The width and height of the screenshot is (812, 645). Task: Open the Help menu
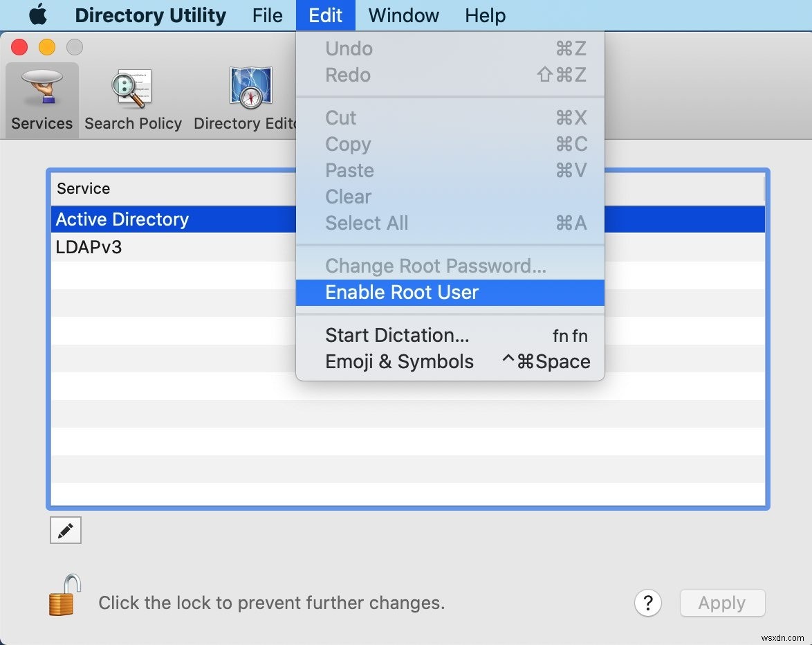484,15
